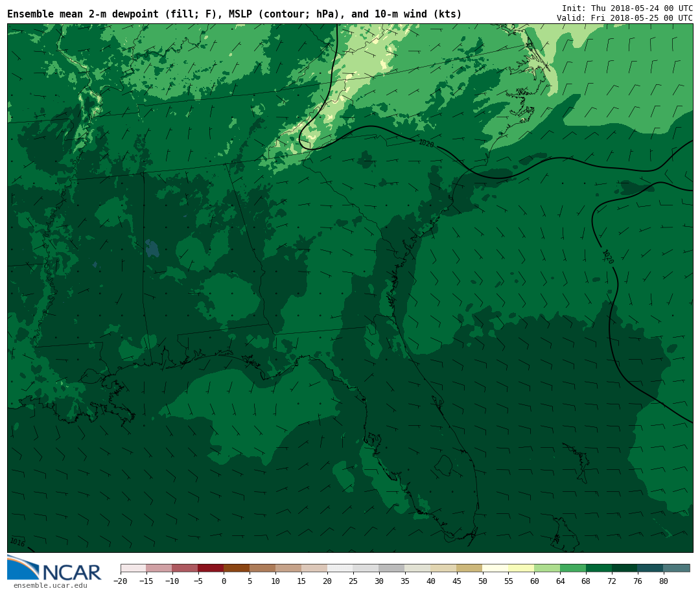700x593 pixels.
Task: Click the gray swatch between 30 and 35
Action: (x=391, y=568)
